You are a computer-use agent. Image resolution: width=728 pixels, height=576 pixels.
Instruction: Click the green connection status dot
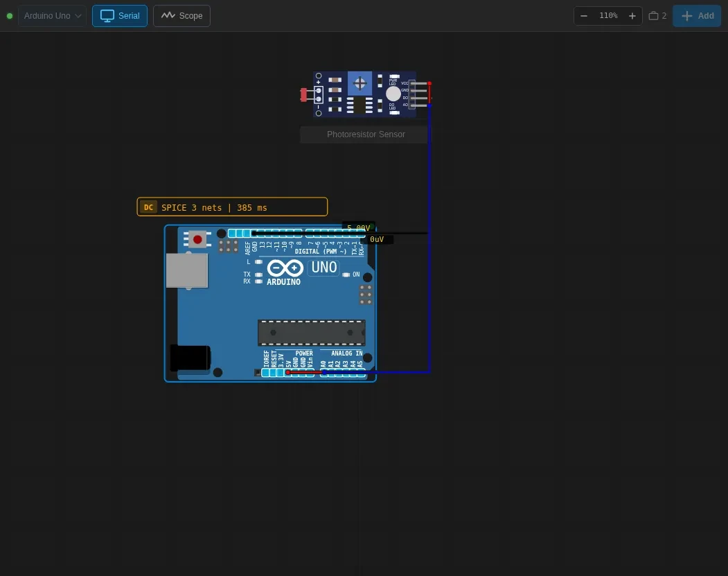[x=9, y=16]
